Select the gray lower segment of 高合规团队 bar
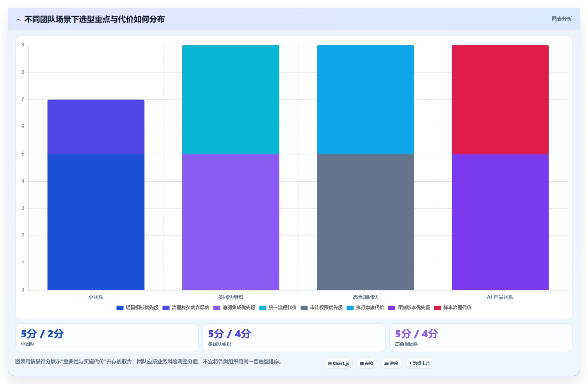The height and width of the screenshot is (384, 588). click(x=366, y=222)
